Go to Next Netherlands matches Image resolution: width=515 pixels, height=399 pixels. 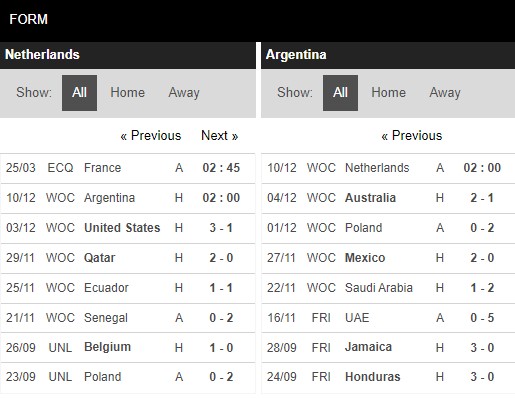[219, 136]
